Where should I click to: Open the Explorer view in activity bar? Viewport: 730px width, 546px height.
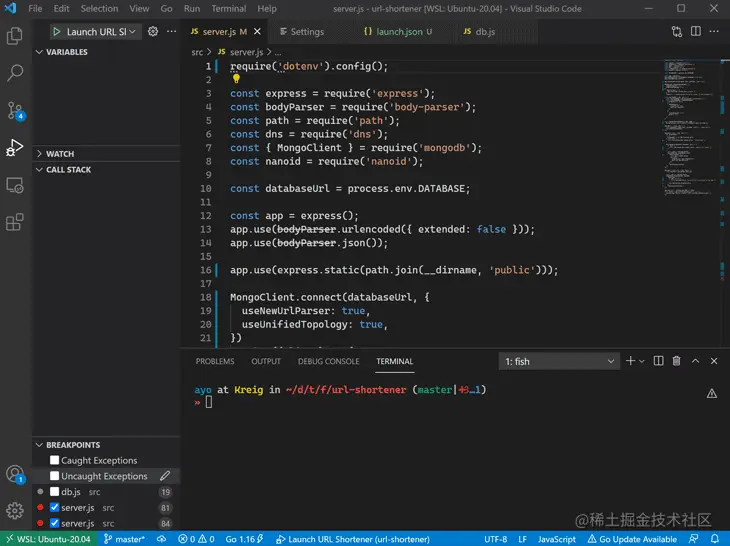pyautogui.click(x=14, y=36)
